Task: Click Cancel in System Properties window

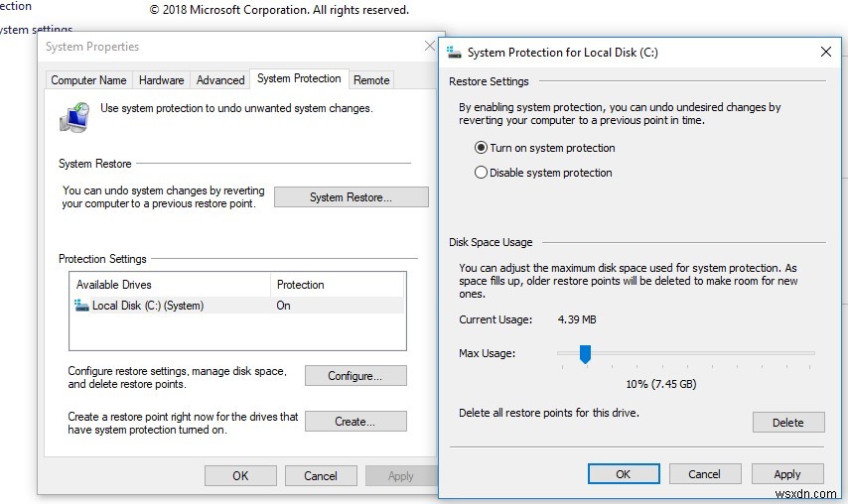Action: coord(321,475)
